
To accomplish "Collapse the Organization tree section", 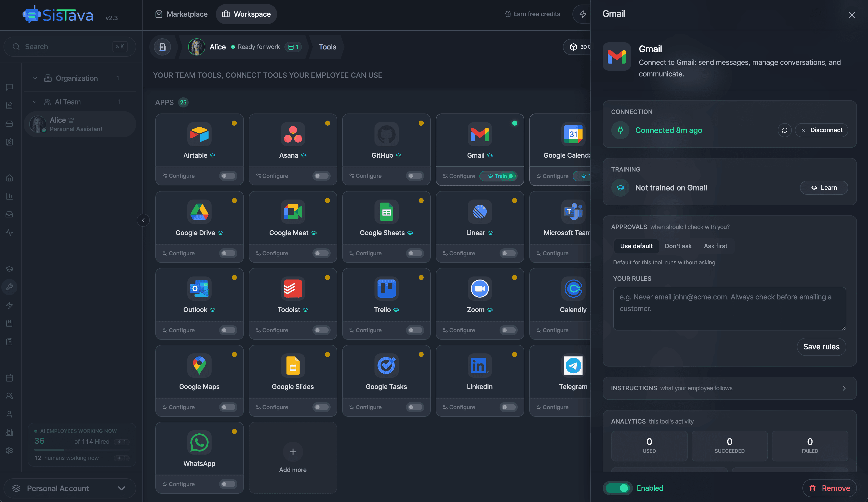I will (x=35, y=78).
